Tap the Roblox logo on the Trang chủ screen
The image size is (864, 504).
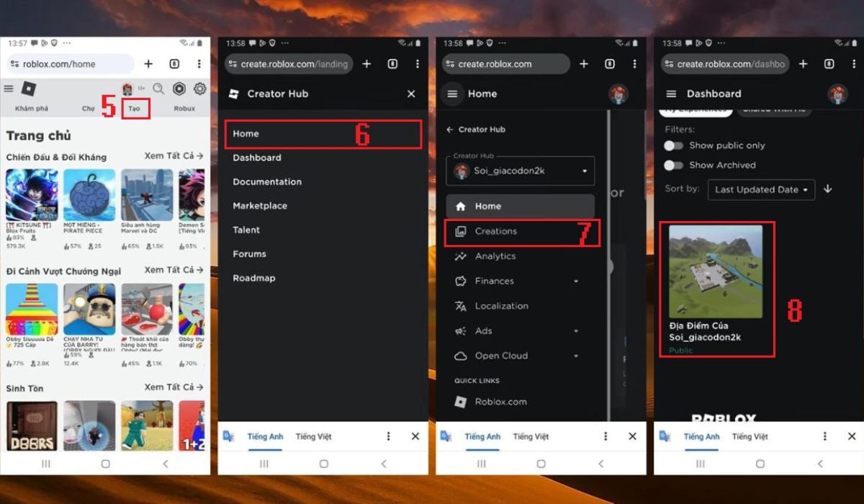click(x=28, y=89)
